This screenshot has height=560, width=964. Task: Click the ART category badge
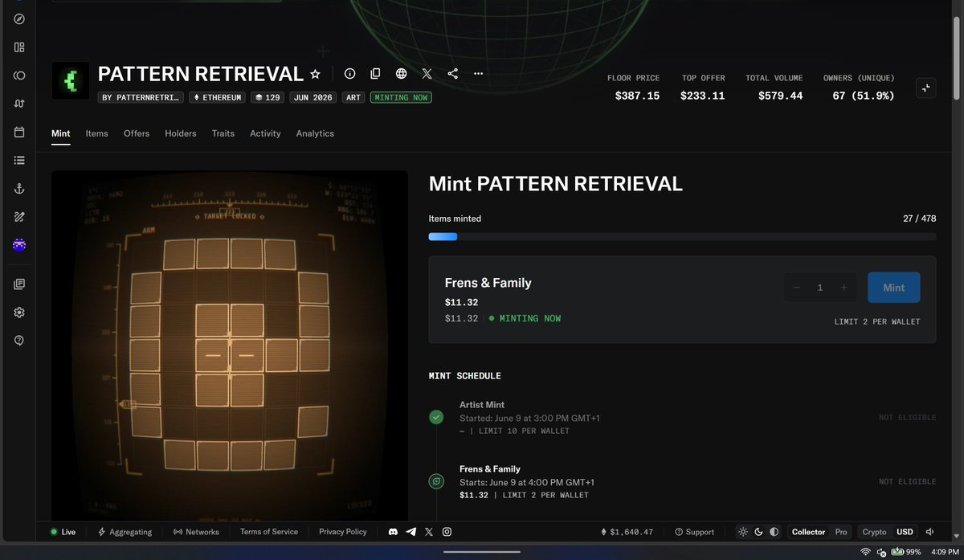coord(353,97)
